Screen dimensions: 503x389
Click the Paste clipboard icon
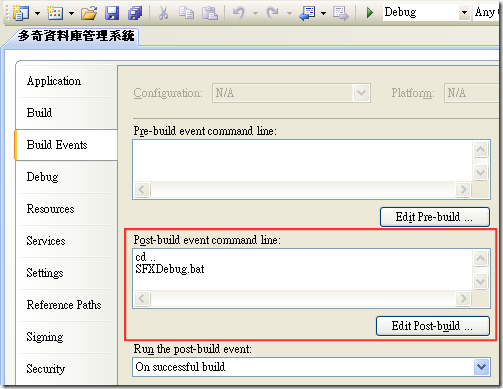(210, 13)
